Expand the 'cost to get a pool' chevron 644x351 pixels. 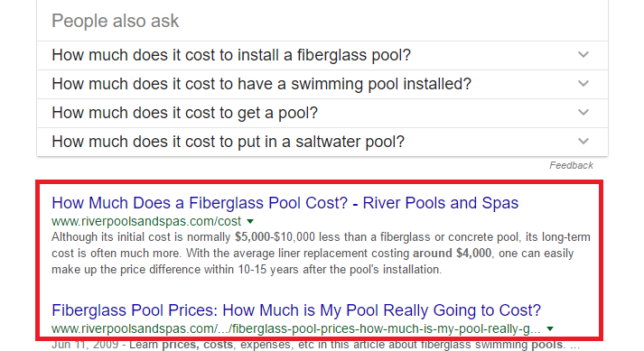pyautogui.click(x=583, y=113)
